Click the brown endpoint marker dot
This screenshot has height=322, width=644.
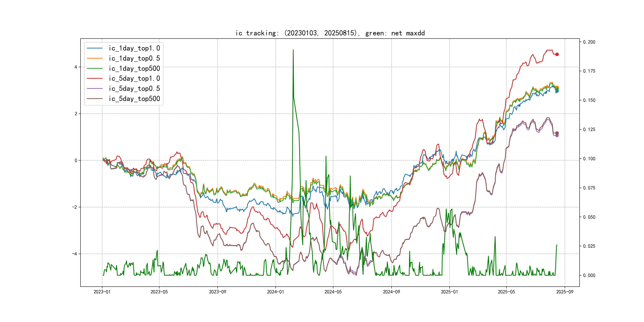[557, 133]
